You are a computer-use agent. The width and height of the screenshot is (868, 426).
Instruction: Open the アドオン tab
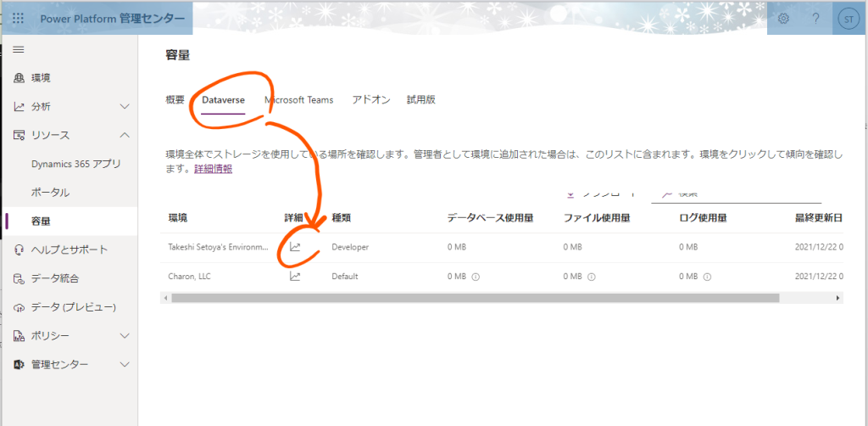[371, 100]
